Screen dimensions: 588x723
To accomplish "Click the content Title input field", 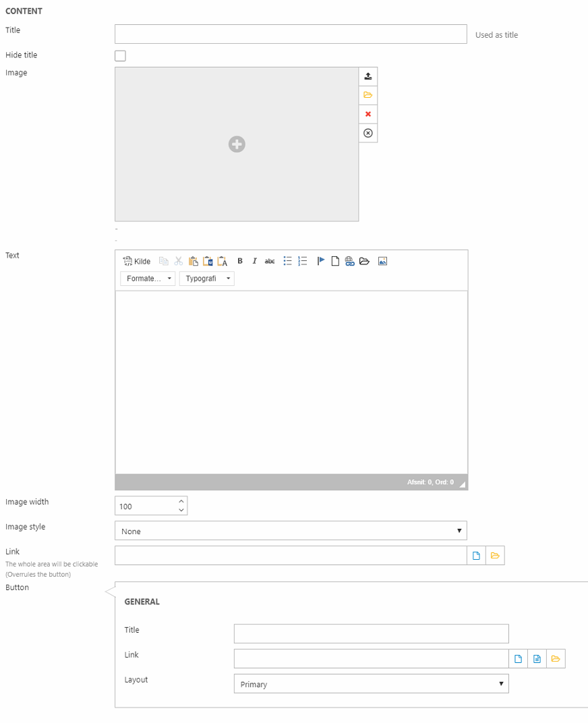I will pos(291,34).
